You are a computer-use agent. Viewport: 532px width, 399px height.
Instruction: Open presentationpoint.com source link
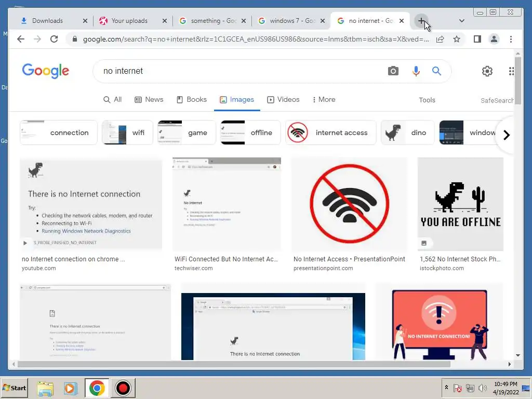pos(323,269)
